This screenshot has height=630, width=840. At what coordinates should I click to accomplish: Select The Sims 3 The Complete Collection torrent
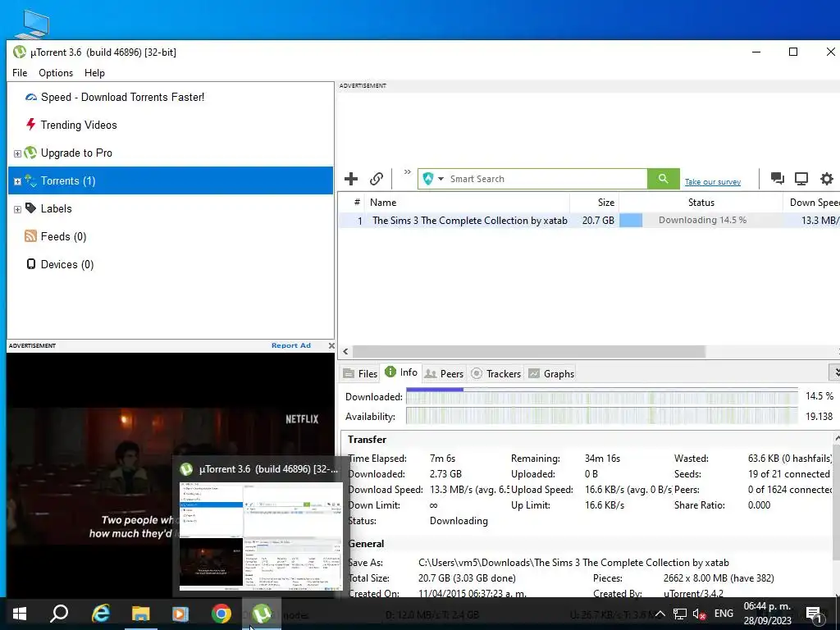(470, 220)
